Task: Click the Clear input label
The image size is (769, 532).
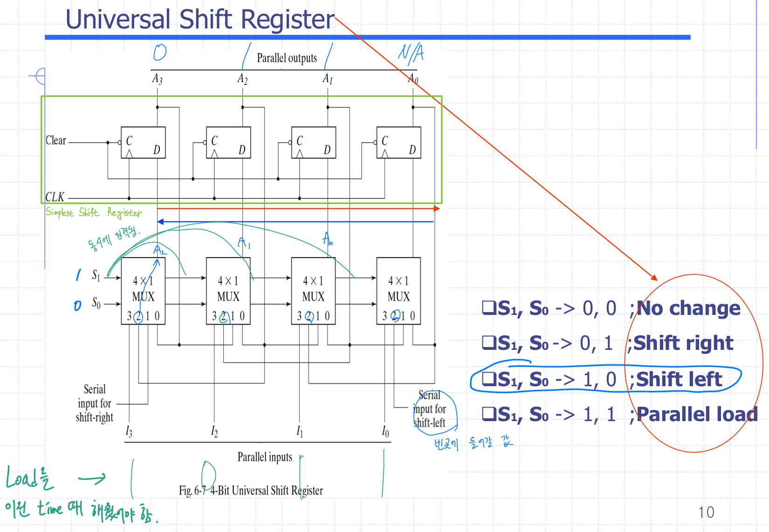Action: click(56, 140)
